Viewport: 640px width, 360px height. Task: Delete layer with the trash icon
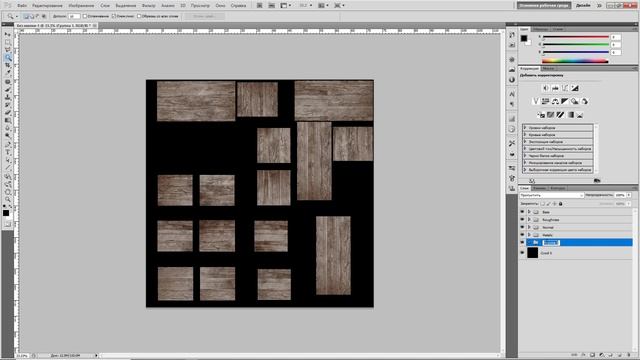629,356
